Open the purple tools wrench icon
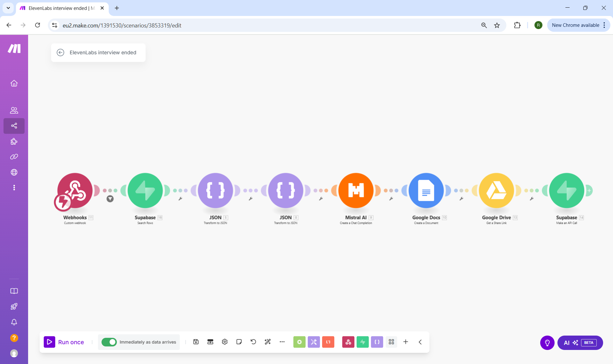Screen dimensions: 613x364 (314, 342)
